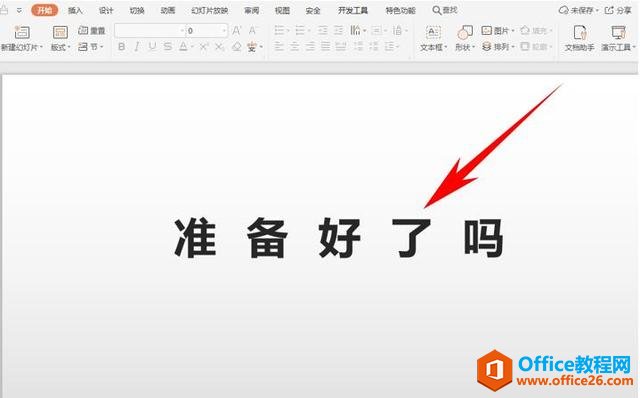This screenshot has width=640, height=398.
Task: Toggle Bold formatting
Action: 121,47
